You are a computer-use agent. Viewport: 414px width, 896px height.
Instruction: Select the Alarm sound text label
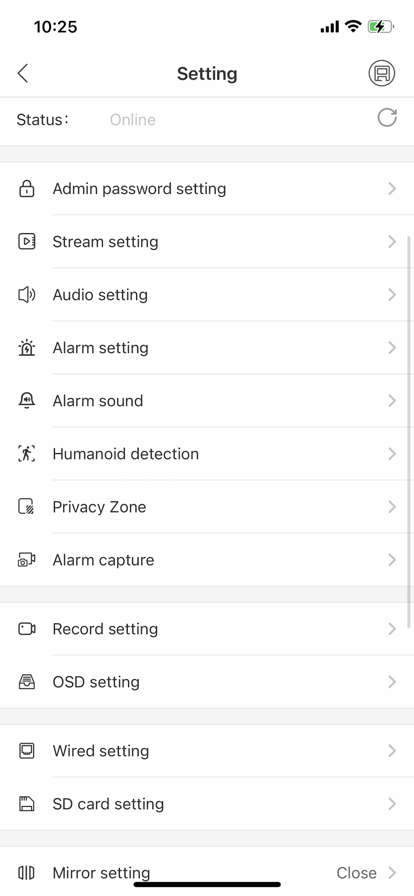click(x=98, y=401)
